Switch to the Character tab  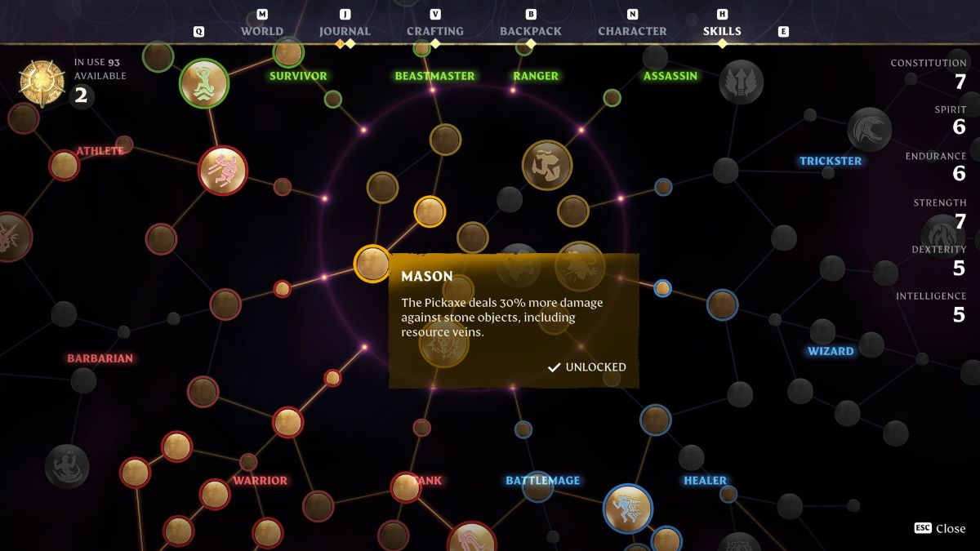(x=632, y=31)
